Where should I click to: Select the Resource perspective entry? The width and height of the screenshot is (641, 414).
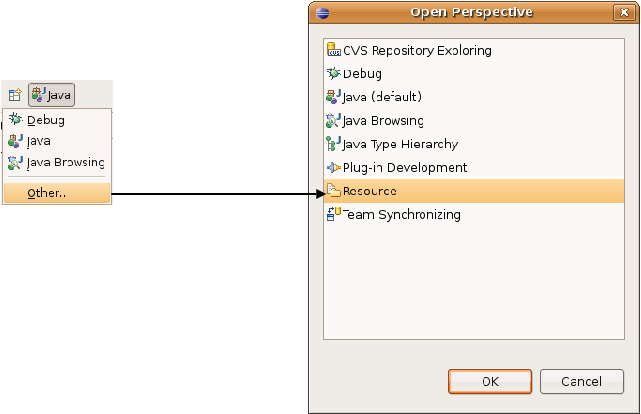(370, 191)
